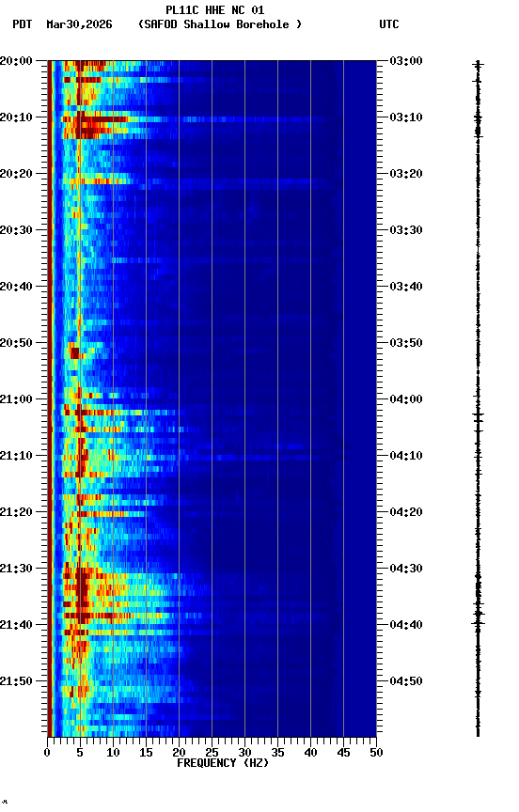The image size is (519, 812).
Task: Click the 20:00 PDT time label
Action: coord(16,61)
